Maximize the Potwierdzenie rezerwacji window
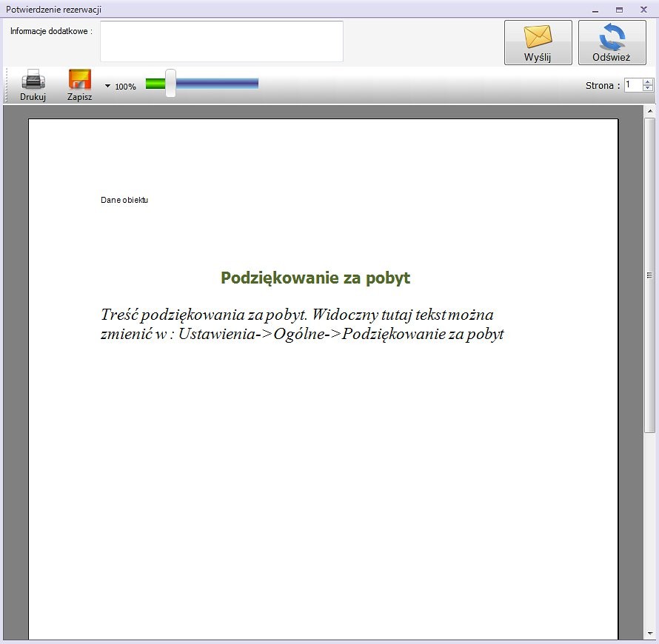The image size is (659, 644). (x=619, y=10)
